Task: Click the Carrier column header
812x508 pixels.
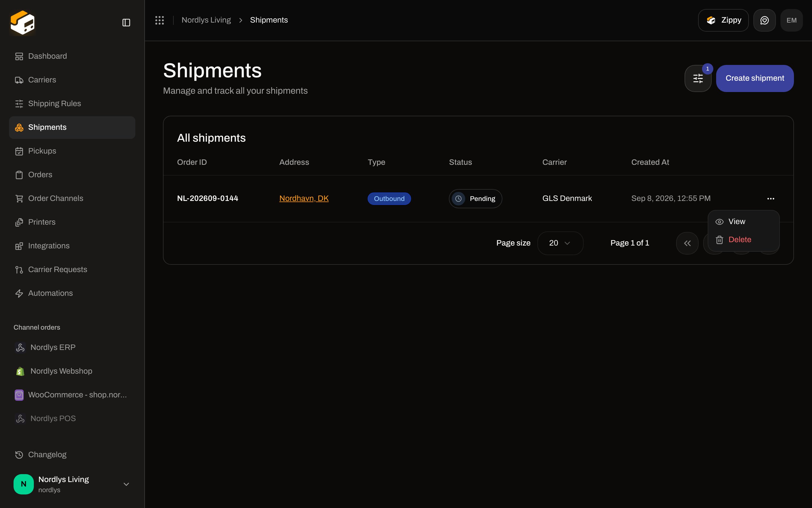Action: point(554,162)
